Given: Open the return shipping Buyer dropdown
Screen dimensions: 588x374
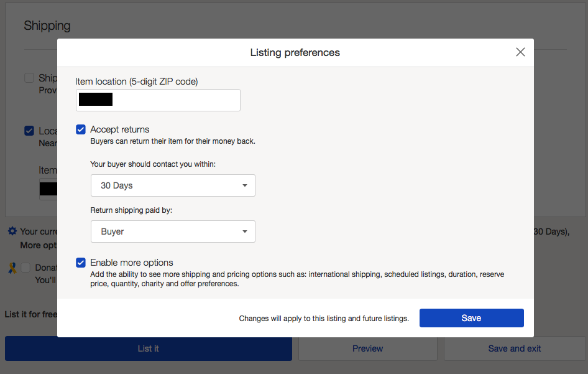Looking at the screenshot, I should pos(173,231).
